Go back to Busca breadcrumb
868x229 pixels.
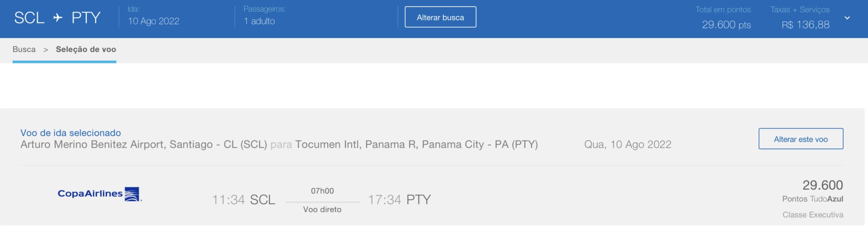[24, 49]
